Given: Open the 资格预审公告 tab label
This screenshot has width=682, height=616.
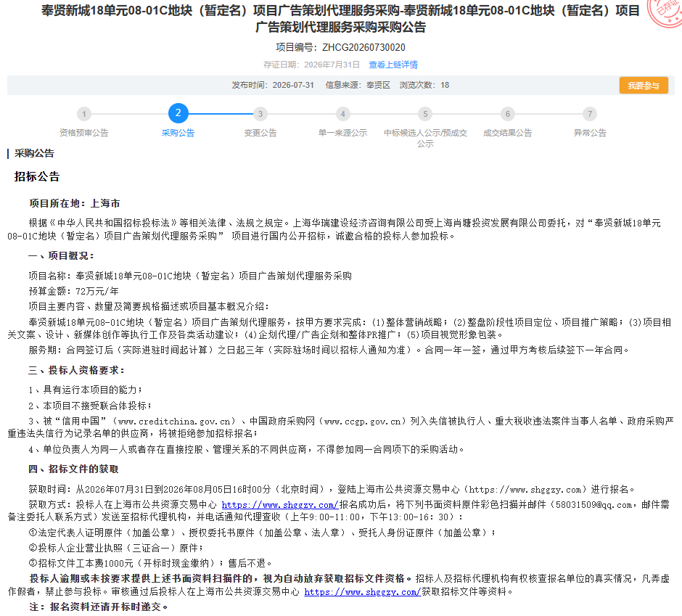Looking at the screenshot, I should pyautogui.click(x=84, y=133).
